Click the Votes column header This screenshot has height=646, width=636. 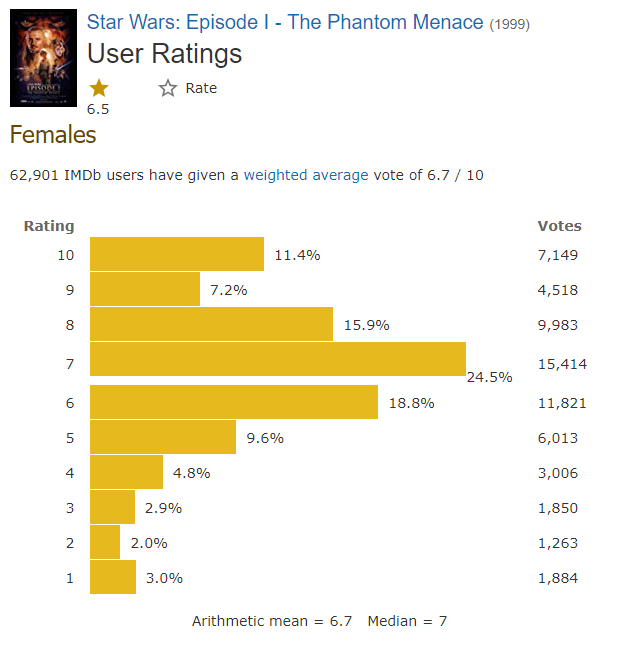[x=559, y=226]
